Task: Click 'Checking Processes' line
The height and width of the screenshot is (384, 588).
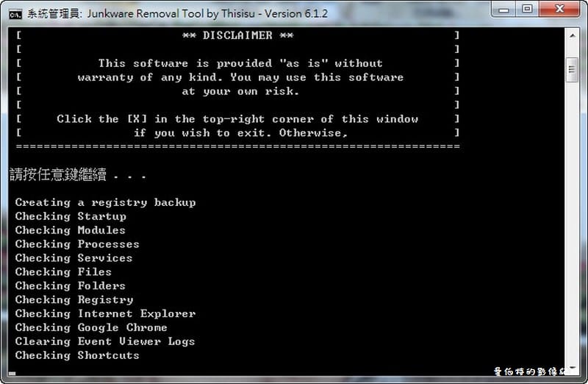Action: [77, 244]
